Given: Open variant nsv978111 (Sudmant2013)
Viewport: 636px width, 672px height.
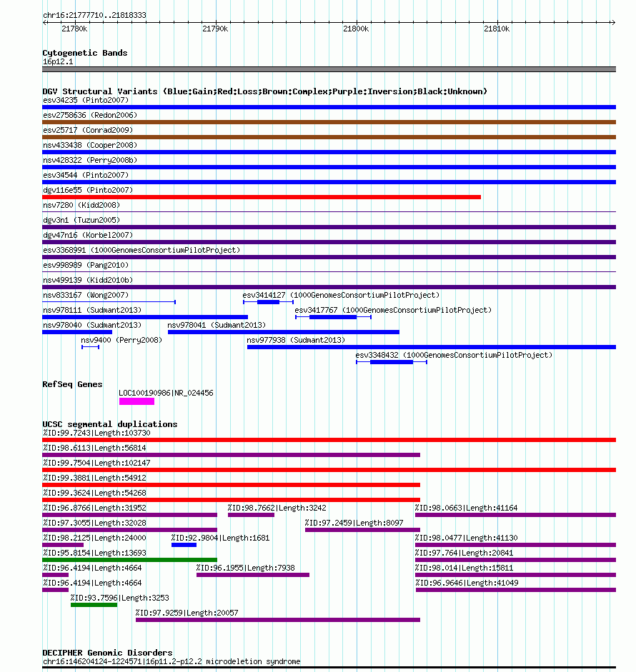Looking at the screenshot, I should pos(92,310).
